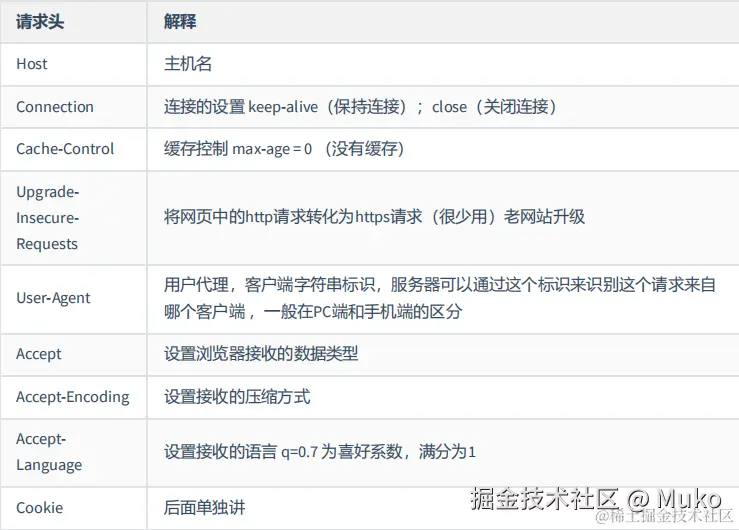739x530 pixels.
Task: Click the q=0.7 language description
Action: 320,452
